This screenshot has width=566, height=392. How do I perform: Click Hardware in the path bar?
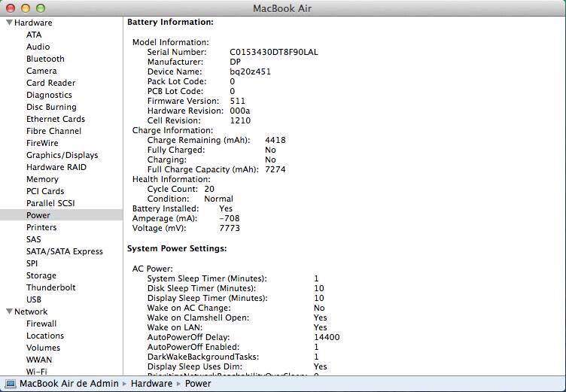tap(151, 384)
